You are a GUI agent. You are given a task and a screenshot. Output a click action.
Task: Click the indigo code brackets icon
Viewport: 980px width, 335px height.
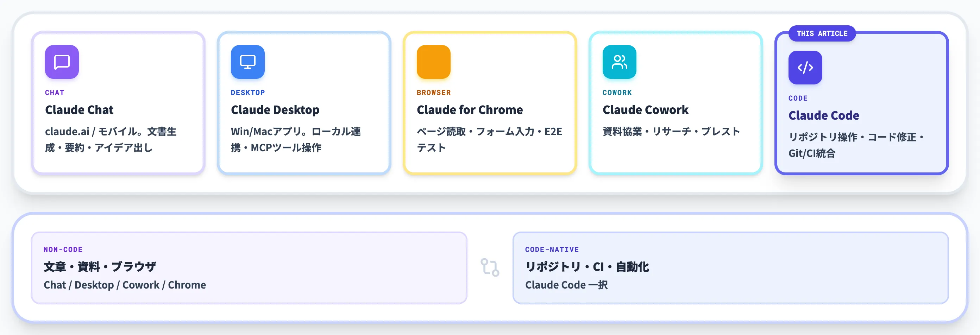point(805,68)
